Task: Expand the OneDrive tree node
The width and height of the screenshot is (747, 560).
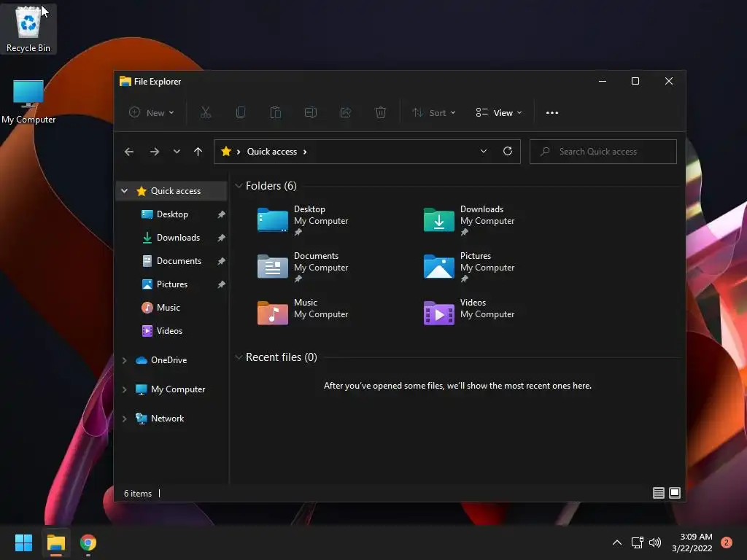Action: [124, 360]
